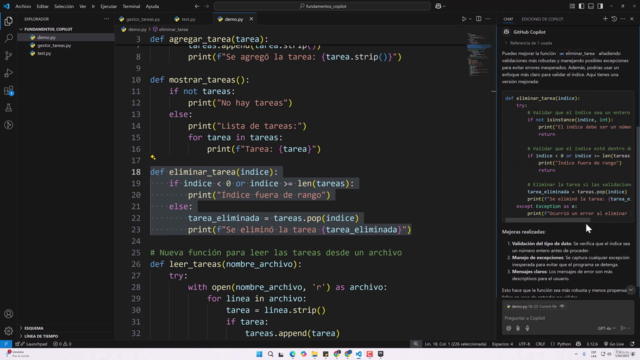Click the lightbulb sparkle on line 17

click(x=153, y=157)
